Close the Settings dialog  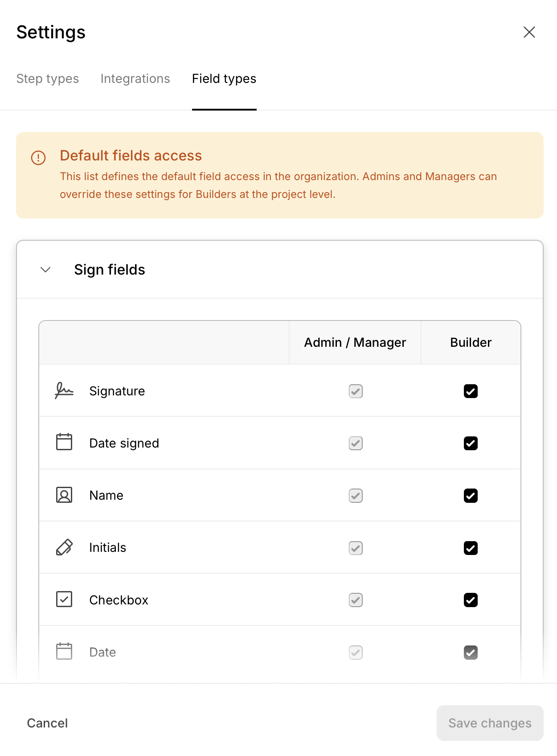(529, 32)
